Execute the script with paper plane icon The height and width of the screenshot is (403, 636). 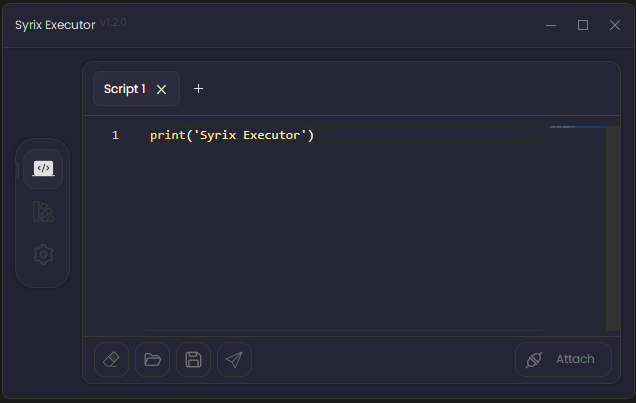pos(234,360)
